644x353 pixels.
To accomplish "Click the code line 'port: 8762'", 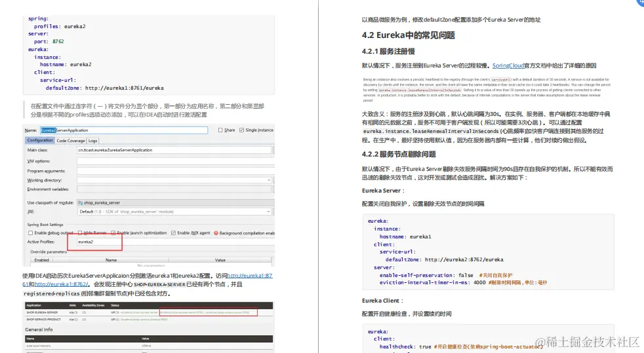I will tap(49, 41).
